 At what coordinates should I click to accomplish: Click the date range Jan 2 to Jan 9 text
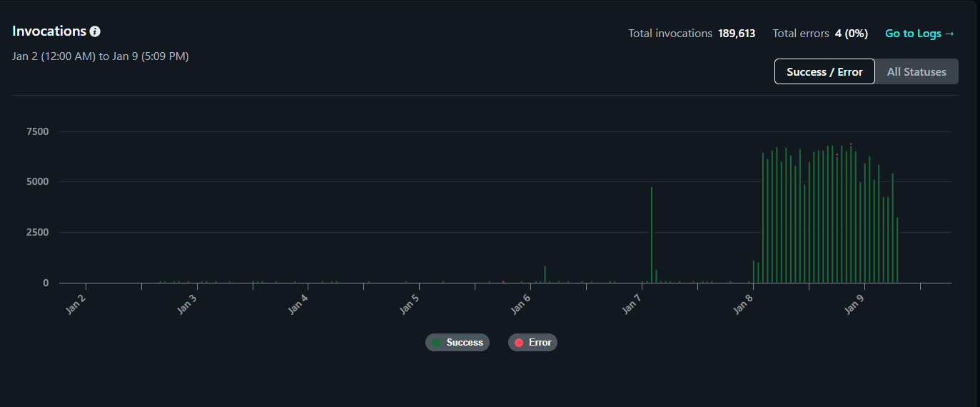101,56
